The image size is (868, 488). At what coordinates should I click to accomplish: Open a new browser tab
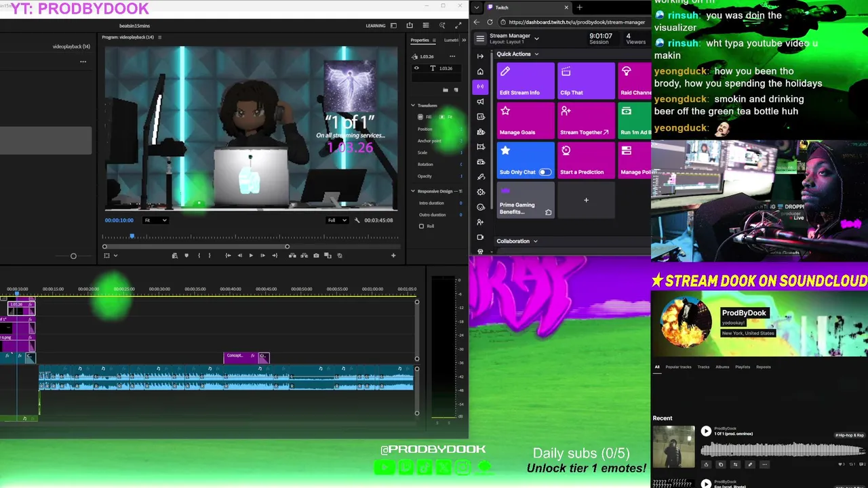coord(579,7)
